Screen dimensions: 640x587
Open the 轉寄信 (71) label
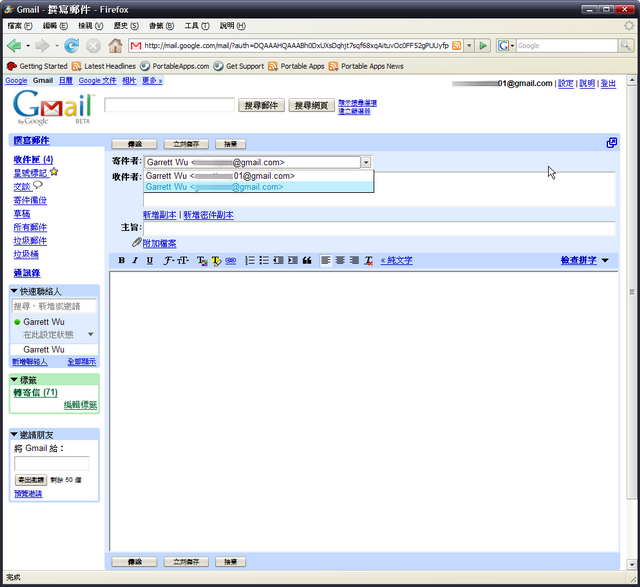36,393
